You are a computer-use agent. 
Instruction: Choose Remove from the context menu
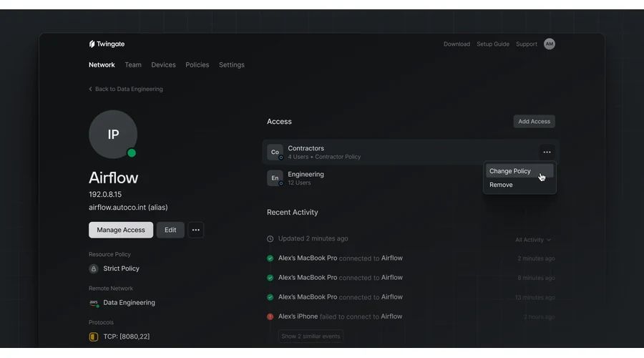pyautogui.click(x=519, y=185)
